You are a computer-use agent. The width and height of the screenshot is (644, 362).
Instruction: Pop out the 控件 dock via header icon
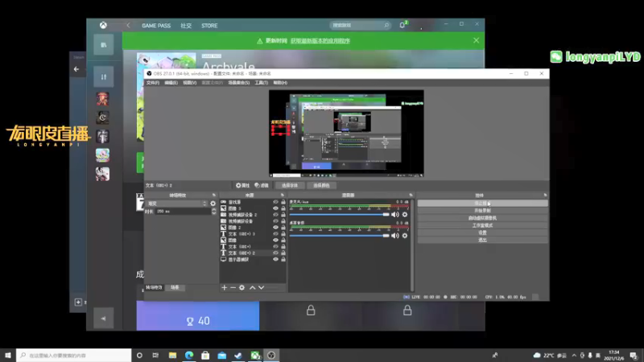pos(546,195)
